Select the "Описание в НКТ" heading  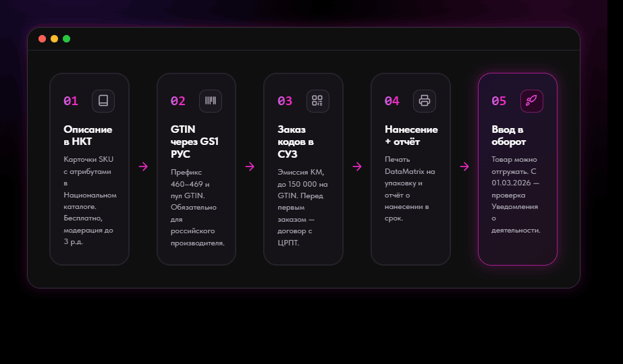coord(88,135)
